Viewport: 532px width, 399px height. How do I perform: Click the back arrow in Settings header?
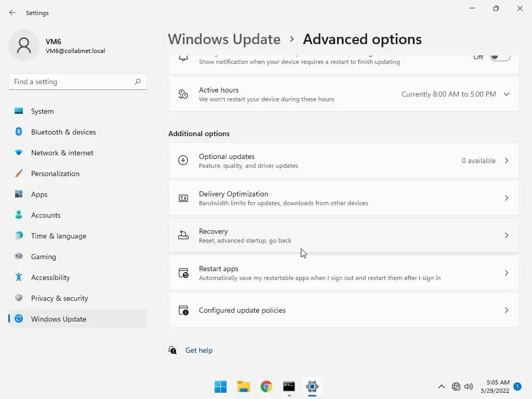point(12,12)
